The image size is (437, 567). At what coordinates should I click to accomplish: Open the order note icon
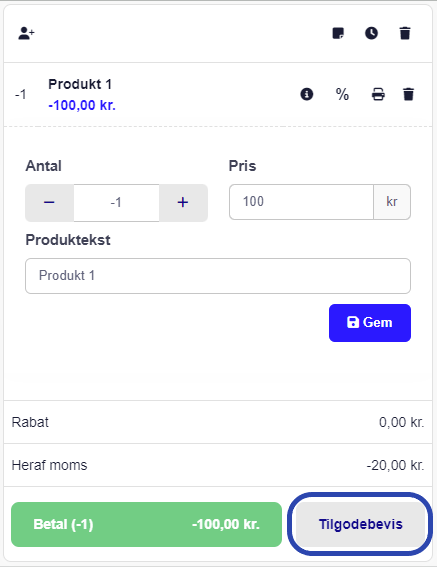[x=338, y=33]
